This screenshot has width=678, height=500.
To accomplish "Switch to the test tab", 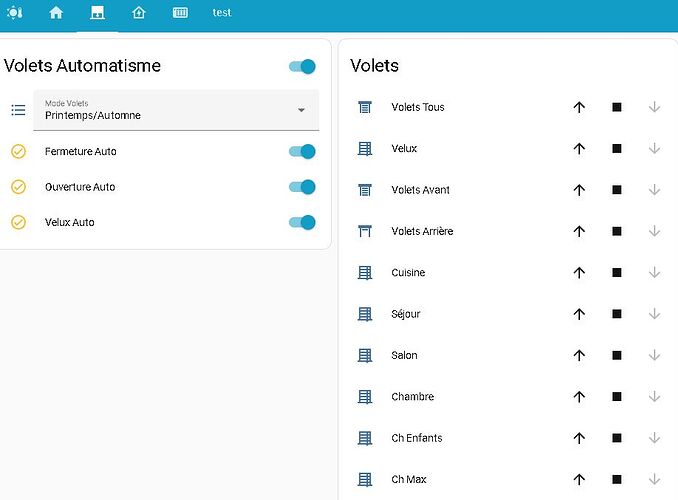I will (222, 13).
